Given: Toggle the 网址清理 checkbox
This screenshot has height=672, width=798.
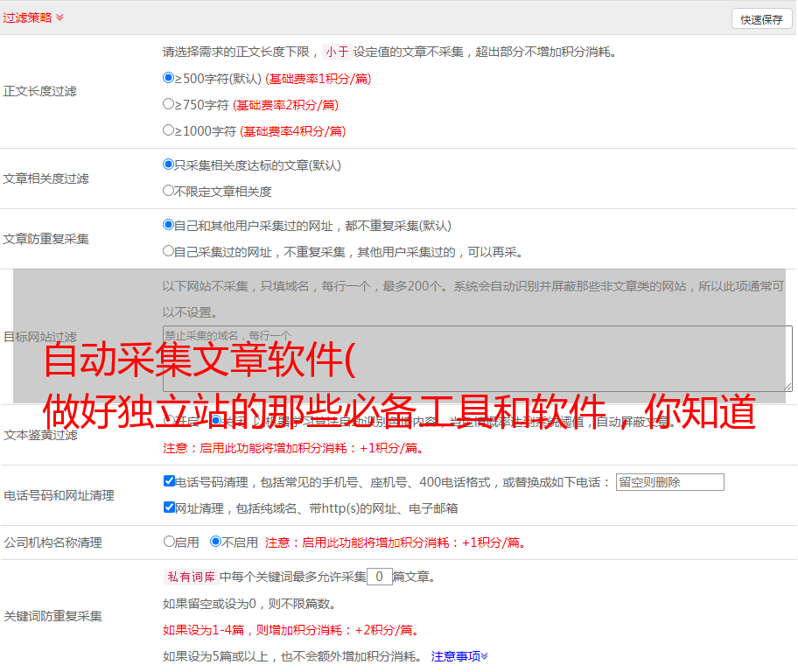Looking at the screenshot, I should pyautogui.click(x=170, y=507).
